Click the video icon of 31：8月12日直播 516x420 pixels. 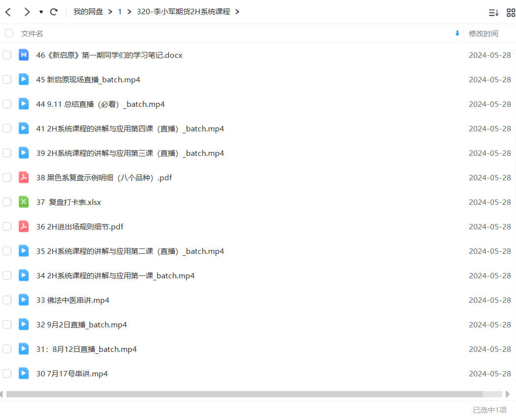(x=24, y=348)
